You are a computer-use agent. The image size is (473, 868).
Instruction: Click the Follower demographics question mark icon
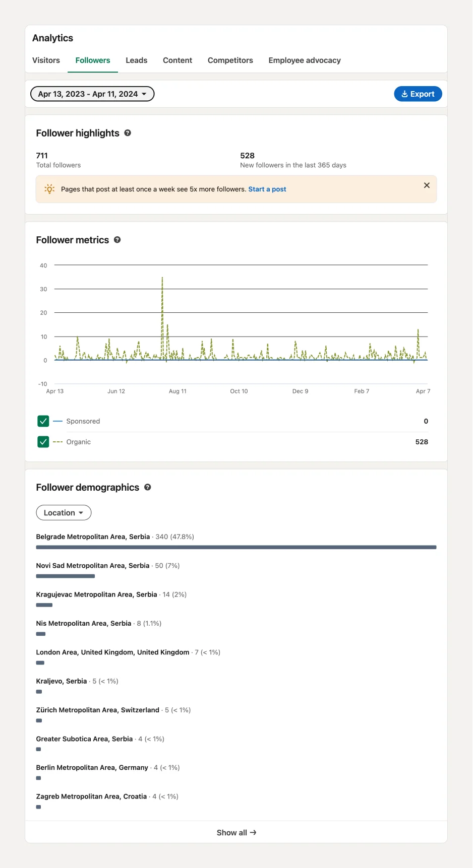[148, 487]
